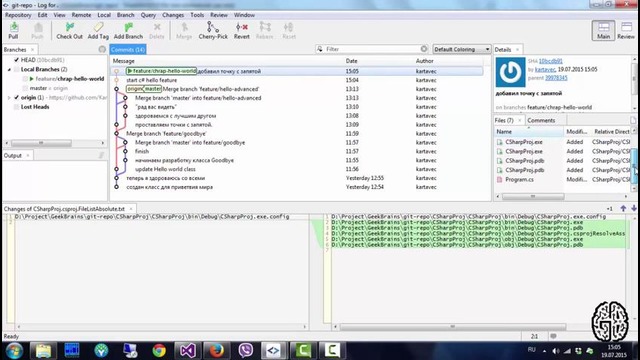Image resolution: width=640 pixels, height=360 pixels.
Task: Open Firefox from the taskbar
Action: click(216, 350)
